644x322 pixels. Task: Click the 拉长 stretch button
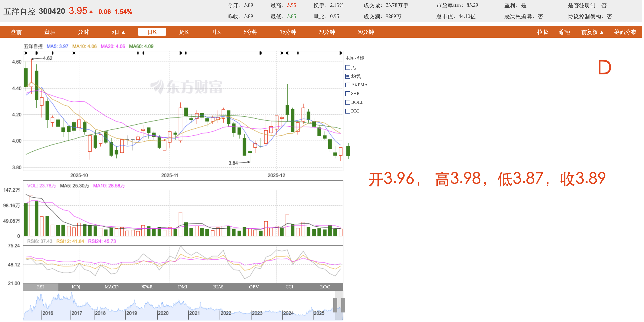[x=542, y=32]
